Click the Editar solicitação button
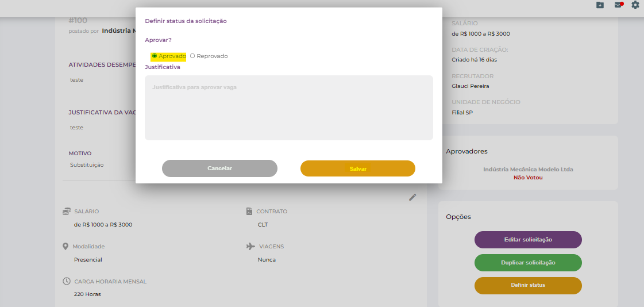 click(x=528, y=240)
